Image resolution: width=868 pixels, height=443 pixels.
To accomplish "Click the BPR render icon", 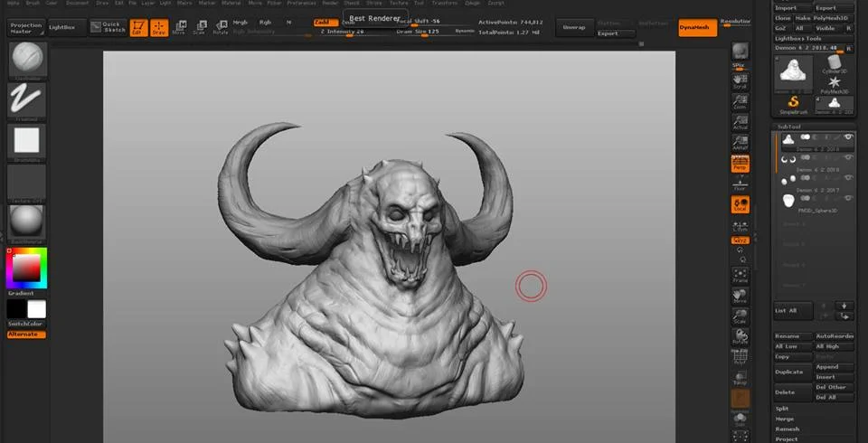I will [741, 52].
